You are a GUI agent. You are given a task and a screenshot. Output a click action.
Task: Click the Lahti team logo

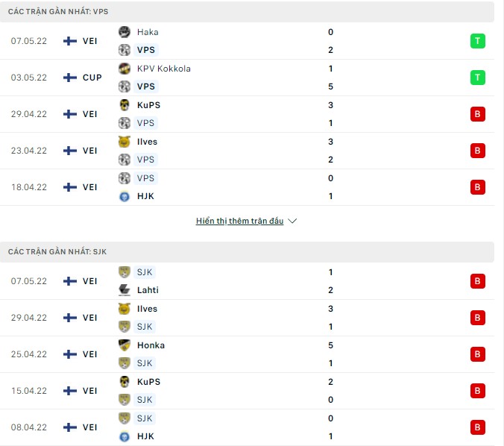point(125,290)
